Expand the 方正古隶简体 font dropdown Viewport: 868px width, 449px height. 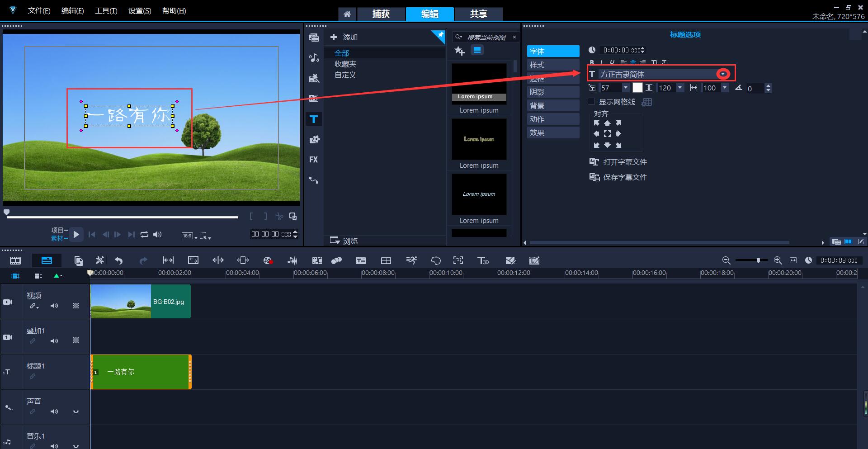[723, 74]
